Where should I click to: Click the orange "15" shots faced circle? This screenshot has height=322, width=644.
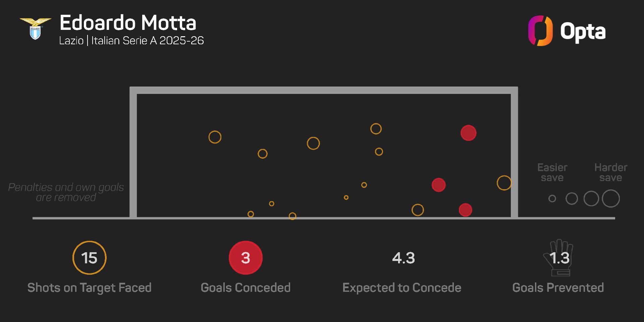click(89, 258)
